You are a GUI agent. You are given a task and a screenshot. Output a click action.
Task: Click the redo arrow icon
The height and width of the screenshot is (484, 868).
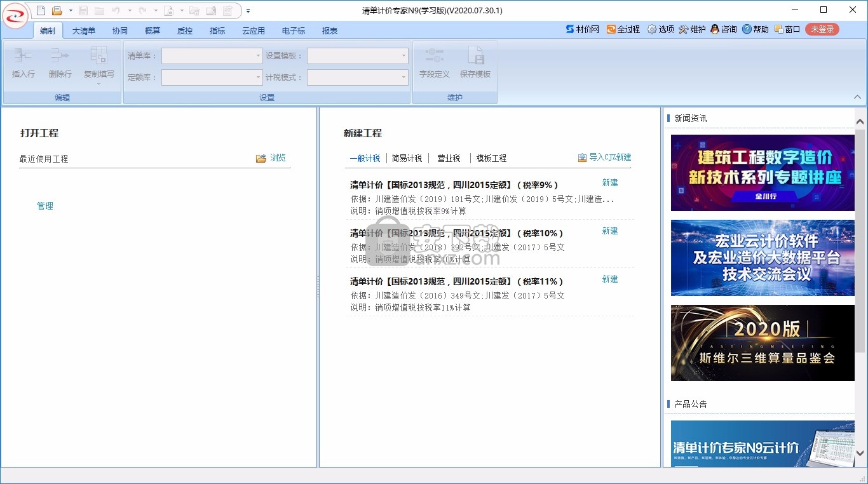(143, 11)
